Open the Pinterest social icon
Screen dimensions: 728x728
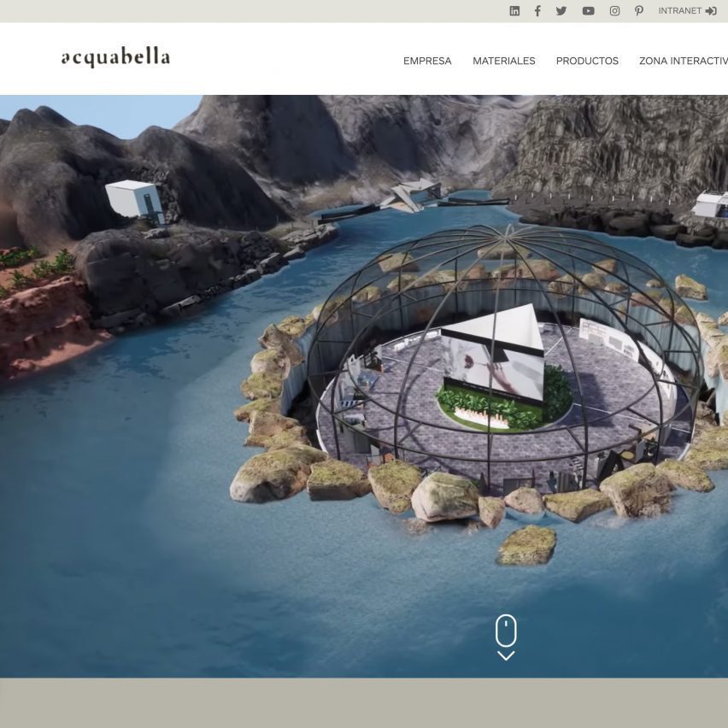tap(639, 11)
